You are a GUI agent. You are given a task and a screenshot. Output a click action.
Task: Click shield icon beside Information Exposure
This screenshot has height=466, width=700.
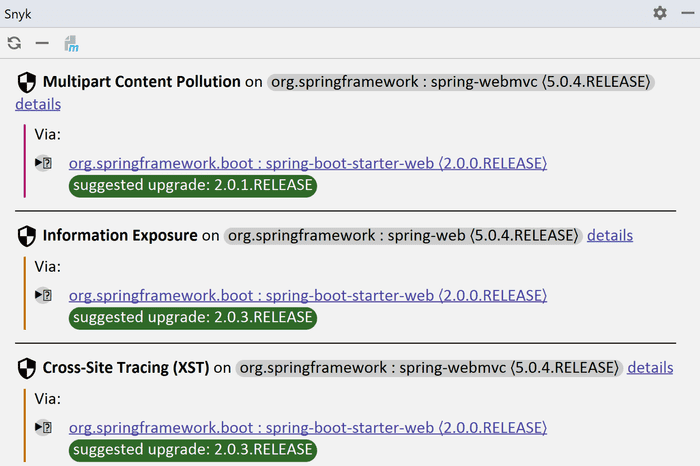[x=27, y=236]
